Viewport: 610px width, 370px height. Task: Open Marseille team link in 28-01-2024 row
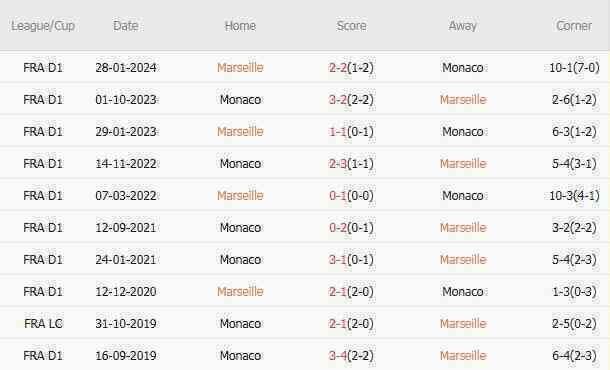click(x=240, y=67)
